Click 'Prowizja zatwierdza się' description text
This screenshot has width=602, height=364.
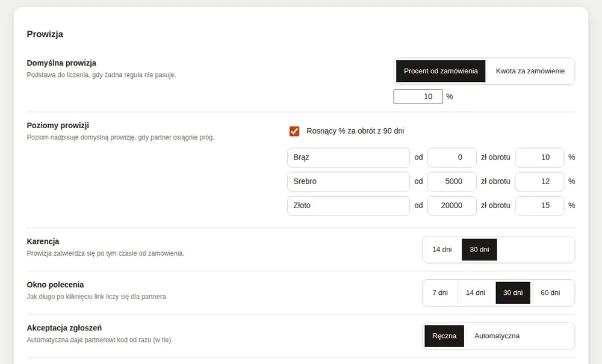point(105,253)
